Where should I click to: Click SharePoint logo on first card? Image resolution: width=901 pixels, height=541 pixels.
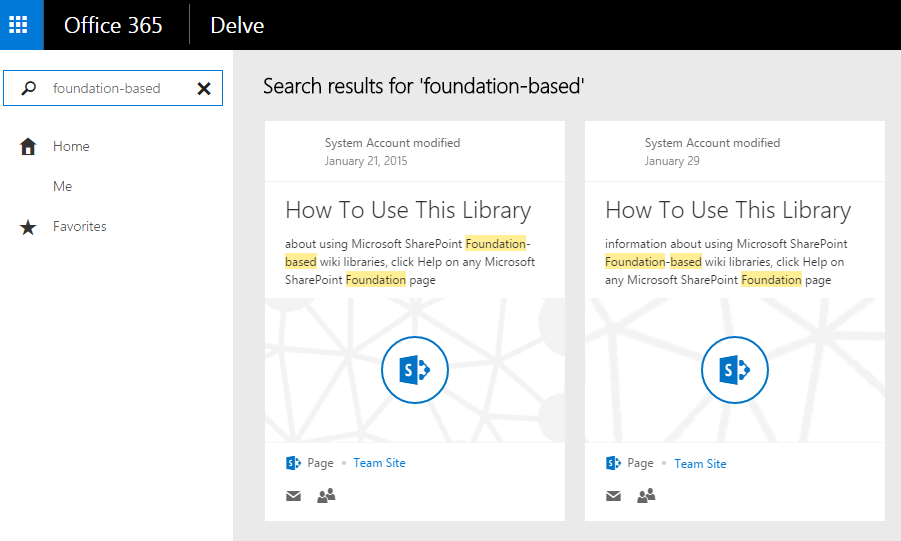coord(415,370)
